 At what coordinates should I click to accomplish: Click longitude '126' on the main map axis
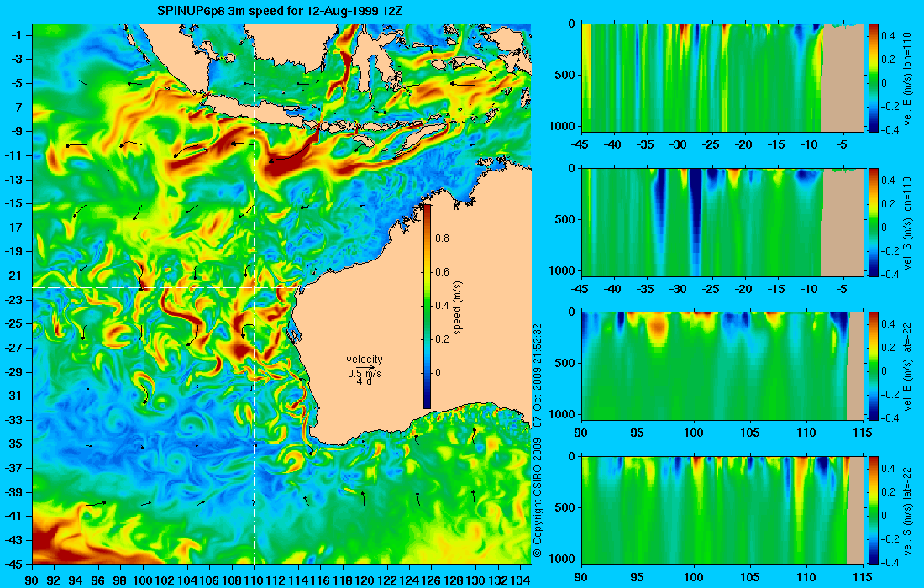point(432,580)
